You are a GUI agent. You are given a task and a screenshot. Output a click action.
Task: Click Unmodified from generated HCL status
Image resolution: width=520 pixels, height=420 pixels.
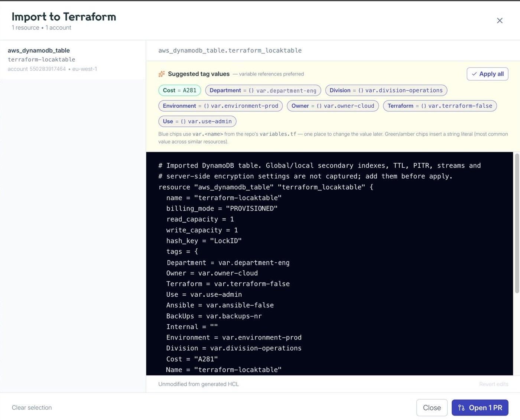pyautogui.click(x=199, y=384)
